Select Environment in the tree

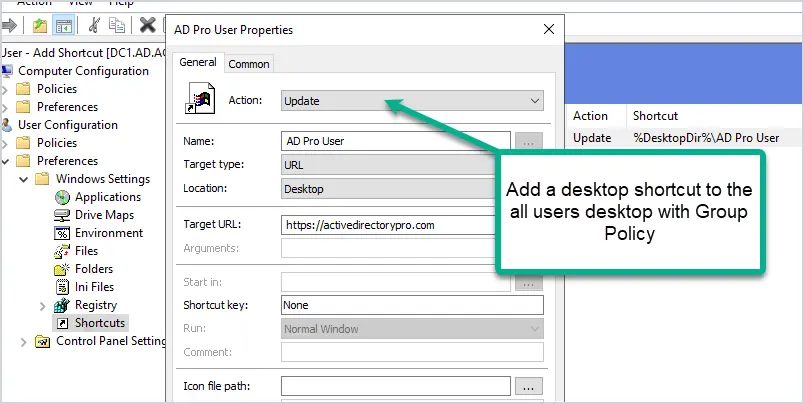coord(109,233)
